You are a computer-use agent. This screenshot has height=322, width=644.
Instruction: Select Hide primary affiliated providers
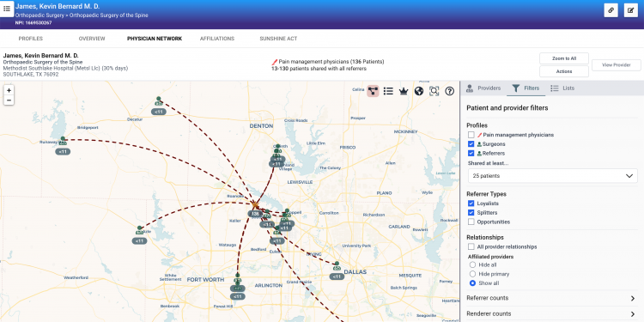tap(472, 274)
